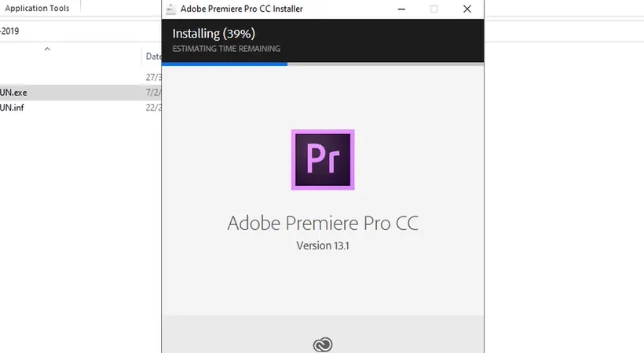Select the UN.inf file
Viewport: 644px width, 353px height.
(x=13, y=107)
